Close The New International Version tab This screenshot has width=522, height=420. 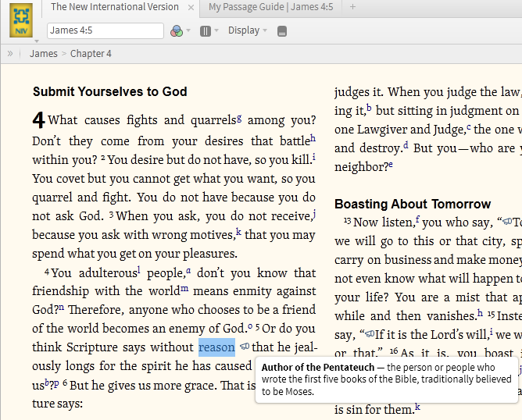(191, 7)
